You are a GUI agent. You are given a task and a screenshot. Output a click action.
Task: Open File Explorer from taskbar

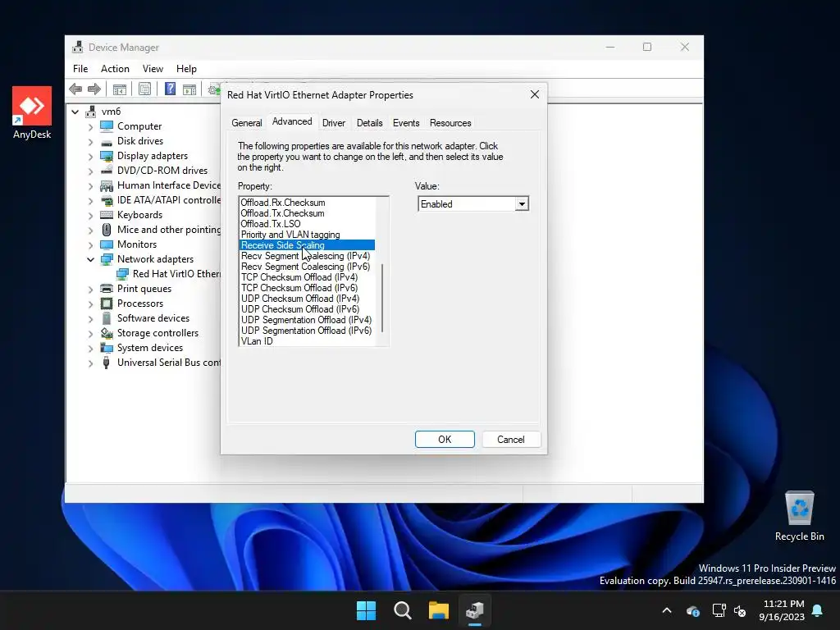point(438,610)
